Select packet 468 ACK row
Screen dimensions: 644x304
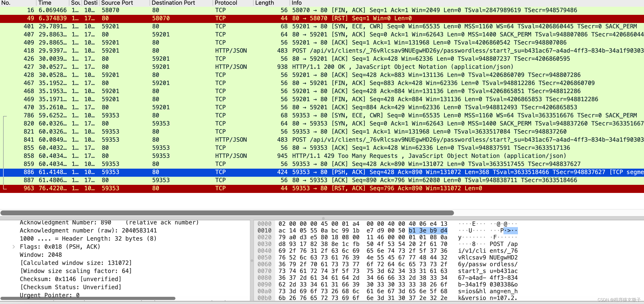pyautogui.click(x=322, y=91)
